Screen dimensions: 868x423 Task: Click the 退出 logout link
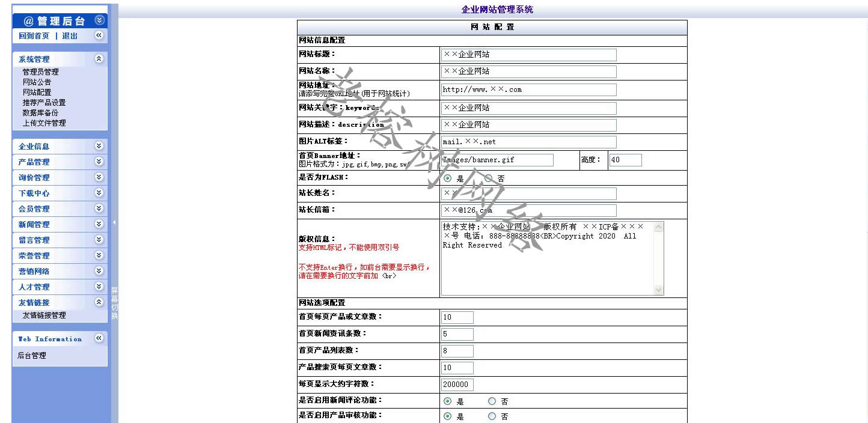70,36
